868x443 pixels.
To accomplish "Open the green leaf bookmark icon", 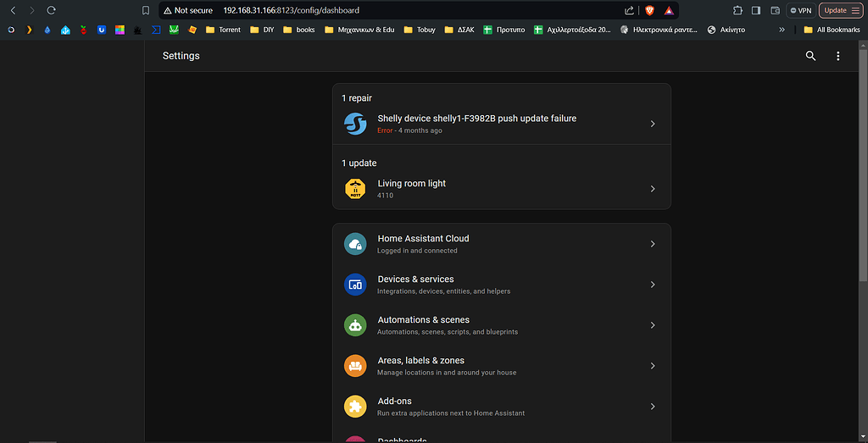I will (174, 30).
